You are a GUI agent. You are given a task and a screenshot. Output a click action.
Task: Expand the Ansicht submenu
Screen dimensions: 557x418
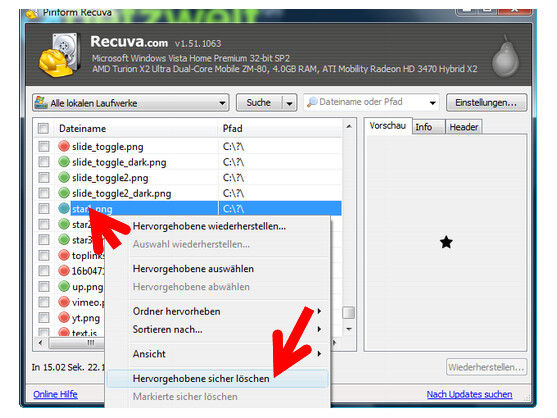click(319, 354)
